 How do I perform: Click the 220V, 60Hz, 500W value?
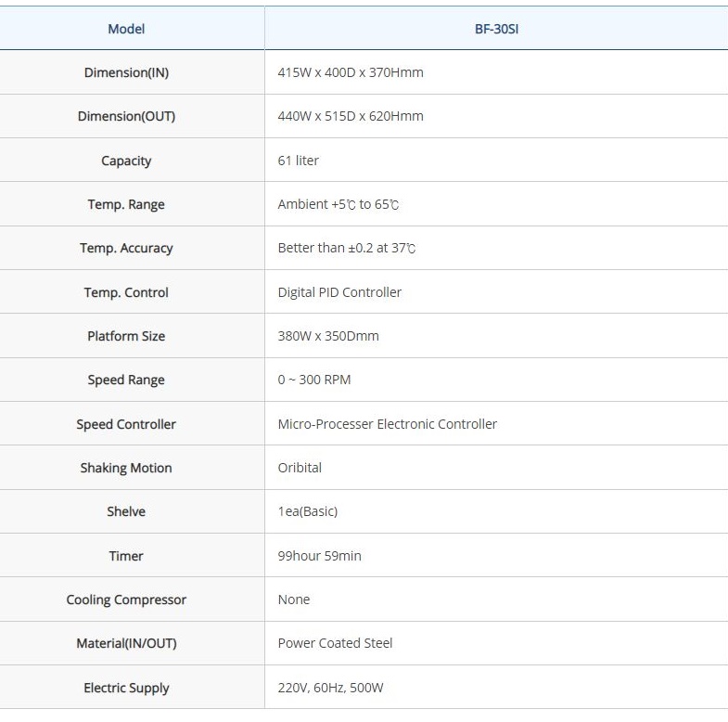(331, 688)
